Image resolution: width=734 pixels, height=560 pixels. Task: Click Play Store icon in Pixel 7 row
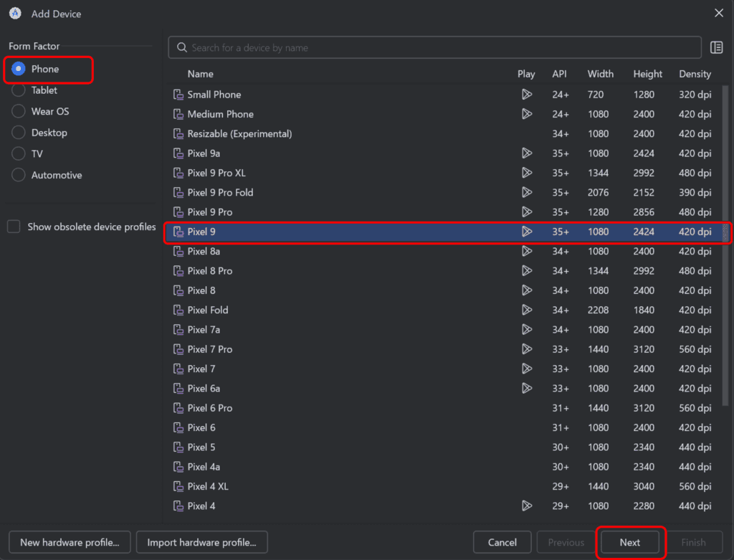(x=527, y=369)
